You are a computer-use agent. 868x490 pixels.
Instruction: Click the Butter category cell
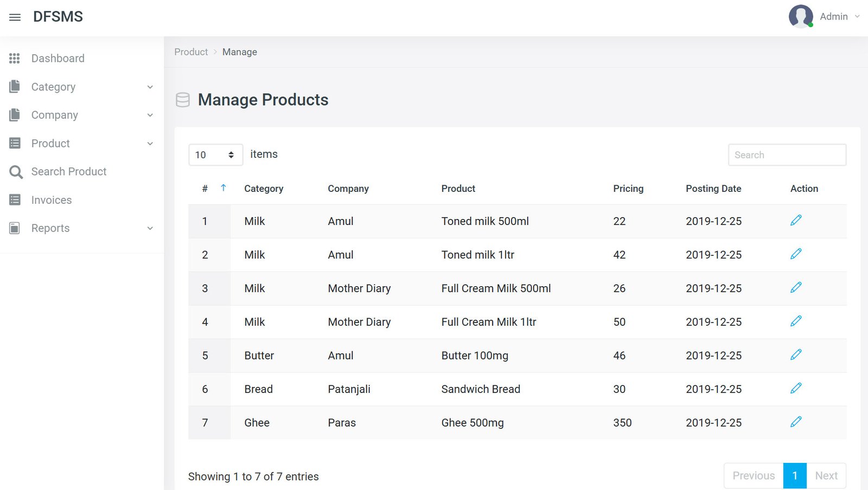pyautogui.click(x=259, y=356)
